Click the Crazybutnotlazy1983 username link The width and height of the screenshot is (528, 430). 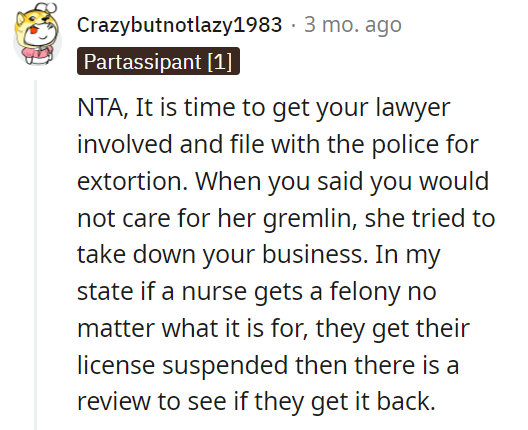(179, 25)
